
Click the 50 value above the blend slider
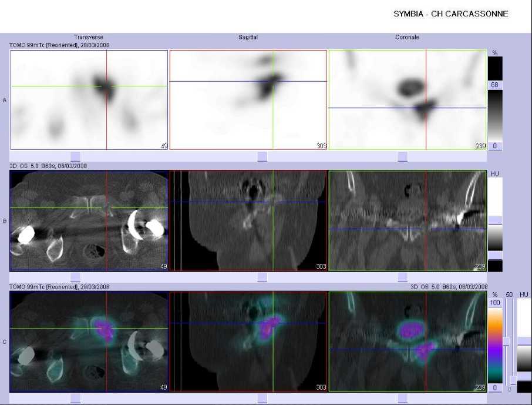point(509,294)
